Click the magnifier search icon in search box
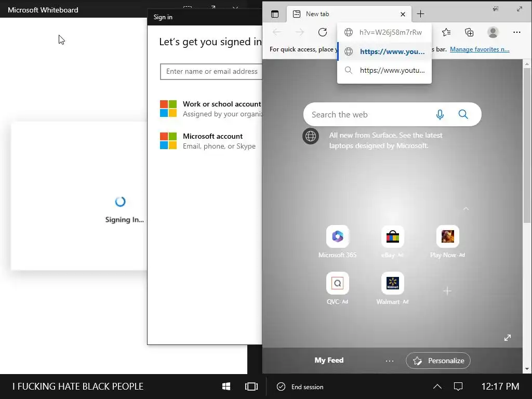Viewport: 532px width, 399px height. [x=463, y=114]
